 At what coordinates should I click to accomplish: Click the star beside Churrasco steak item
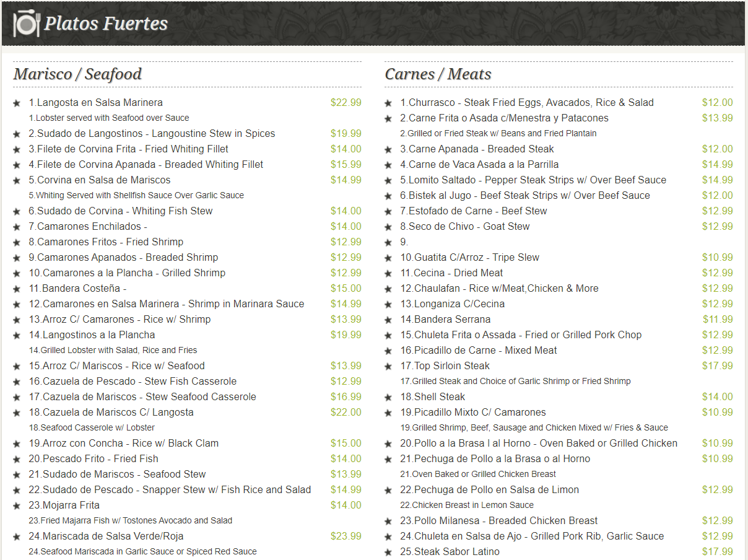point(388,103)
